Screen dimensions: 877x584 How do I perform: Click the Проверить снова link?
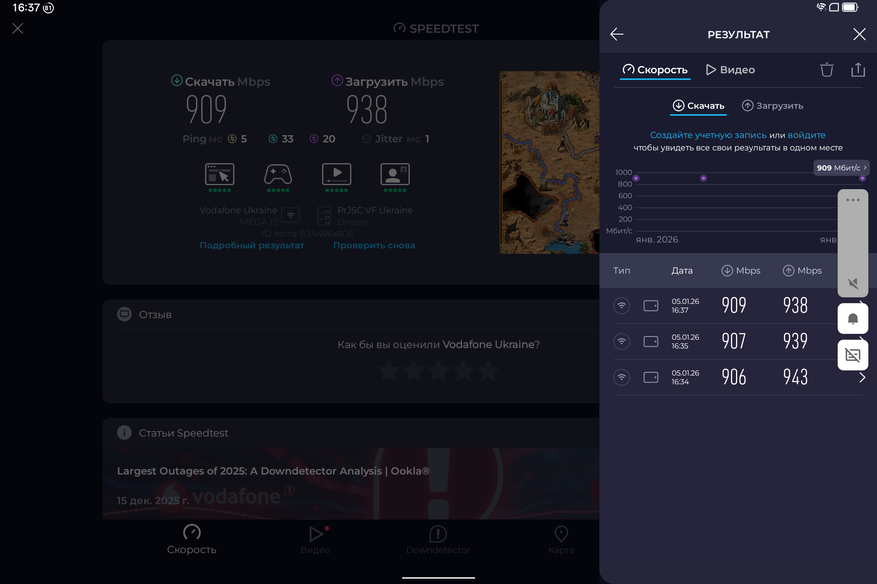[374, 246]
